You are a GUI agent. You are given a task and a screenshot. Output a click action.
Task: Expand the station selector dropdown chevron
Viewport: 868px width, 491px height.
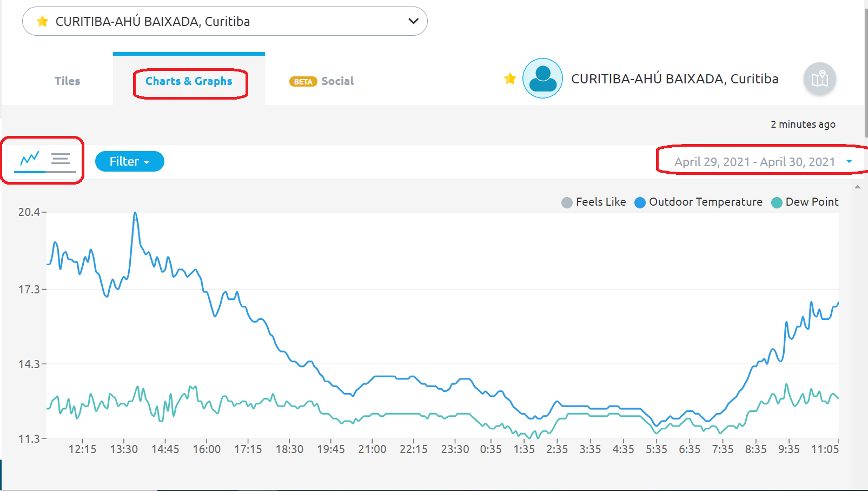click(x=413, y=21)
